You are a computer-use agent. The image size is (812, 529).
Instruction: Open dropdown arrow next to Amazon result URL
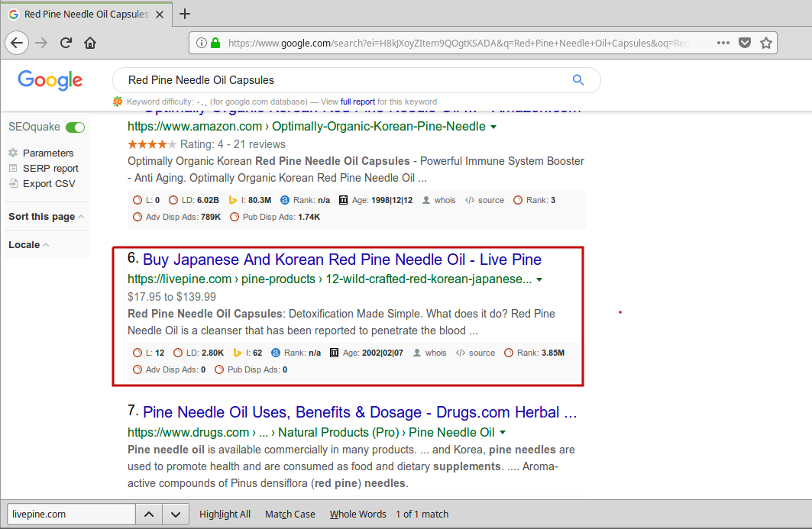pos(493,127)
